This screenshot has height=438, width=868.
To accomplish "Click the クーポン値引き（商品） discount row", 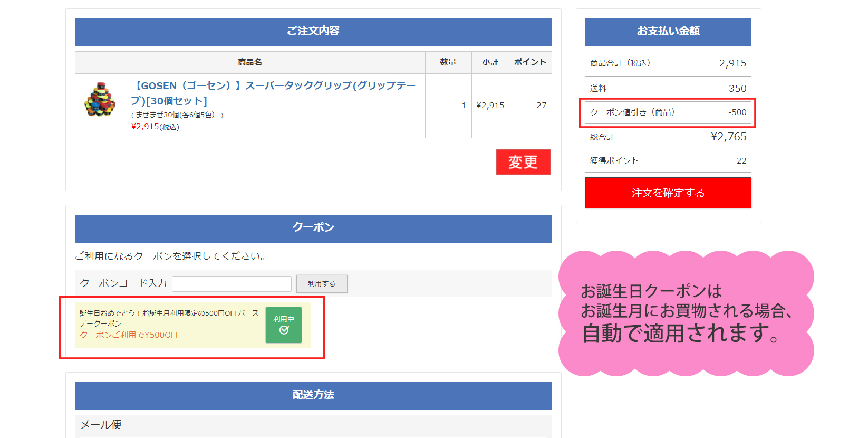I will tap(668, 112).
